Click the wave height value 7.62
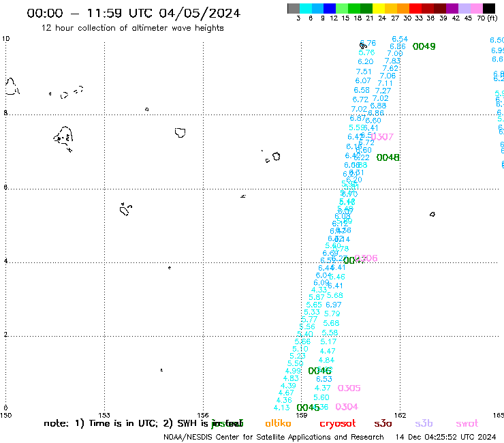Viewport: 504px width, 443px height. click(x=390, y=68)
